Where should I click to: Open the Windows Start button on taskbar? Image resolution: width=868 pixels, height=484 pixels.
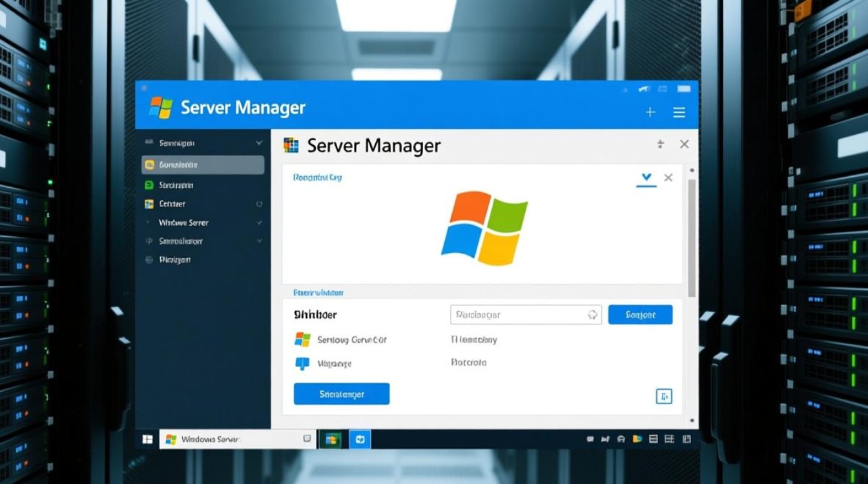tap(148, 439)
